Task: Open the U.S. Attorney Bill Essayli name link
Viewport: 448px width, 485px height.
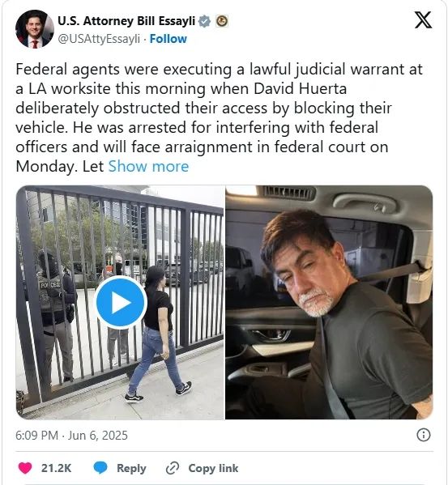Action: (126, 21)
